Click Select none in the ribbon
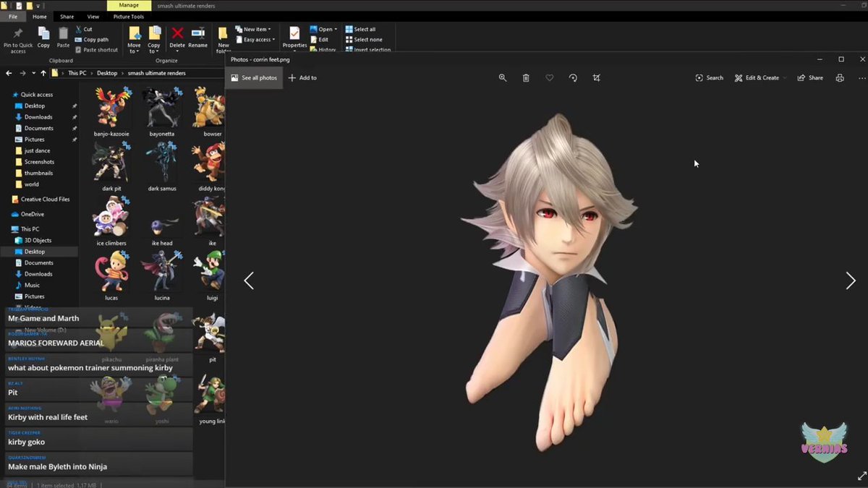This screenshot has width=868, height=488. [x=364, y=40]
